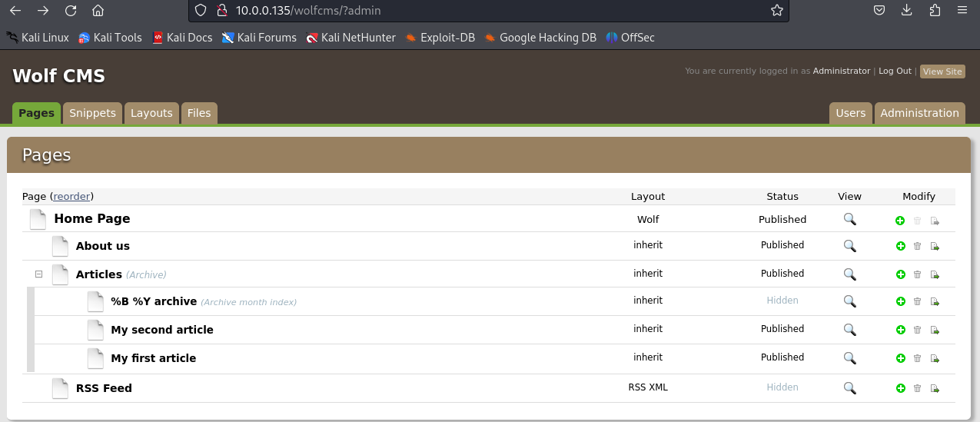Switch to the Layouts tab

(151, 113)
